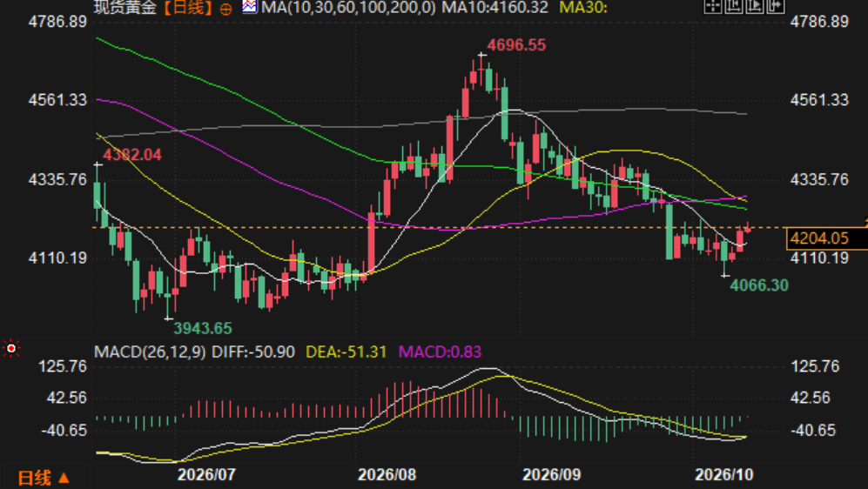Click the orange triangle next to 日线
The height and width of the screenshot is (489, 868).
tap(64, 478)
